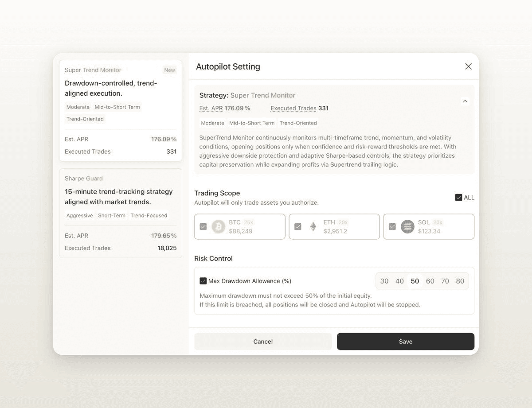Switch to the Sharpe Guard strategy card
Viewport: 532px width, 408px height.
121,213
